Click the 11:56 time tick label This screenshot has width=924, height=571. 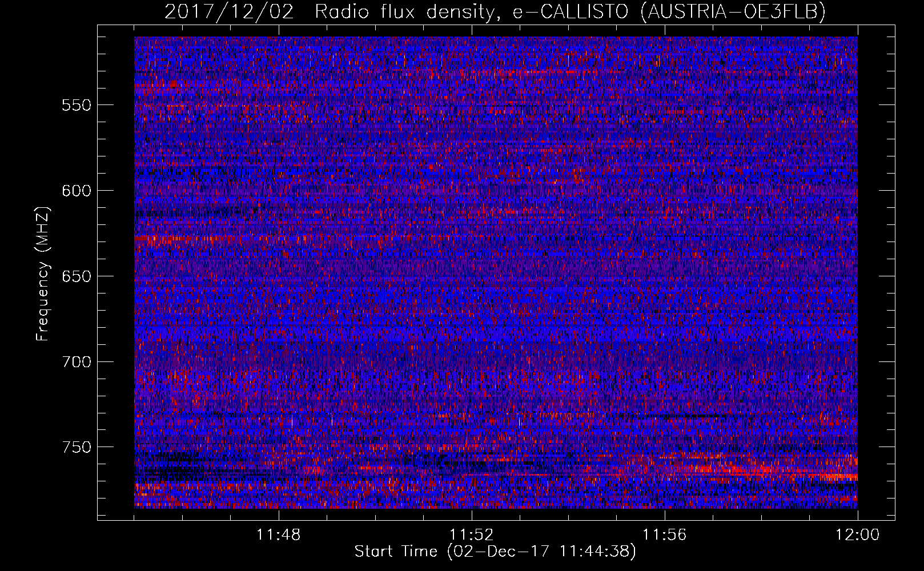click(x=665, y=535)
